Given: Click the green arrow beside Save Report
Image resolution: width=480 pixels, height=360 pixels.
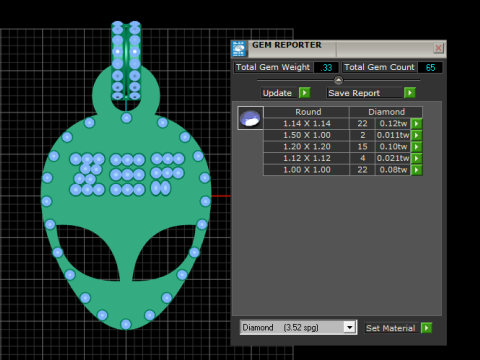Looking at the screenshot, I should pos(410,93).
